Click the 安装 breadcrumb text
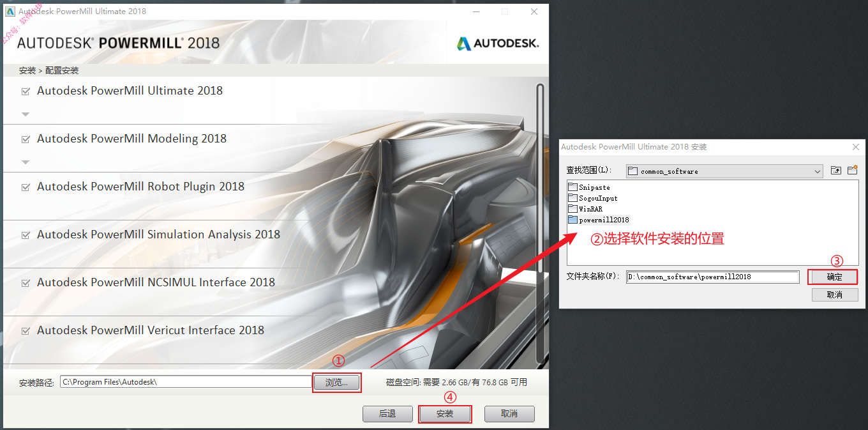868x430 pixels. pos(27,70)
